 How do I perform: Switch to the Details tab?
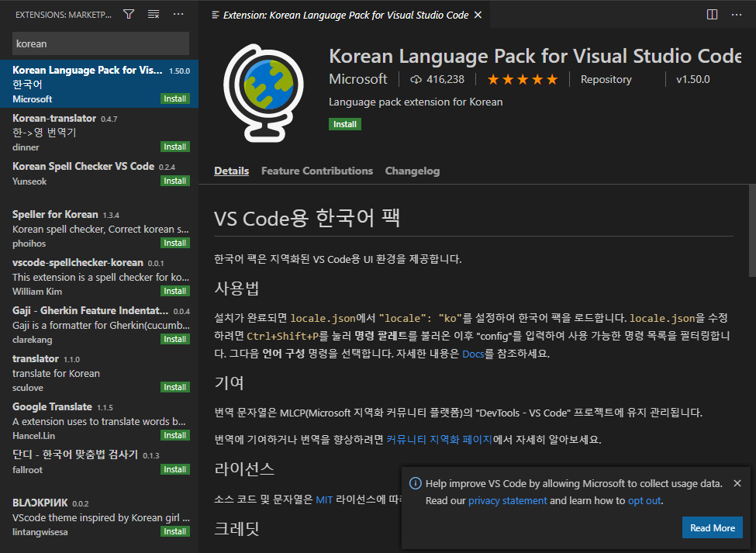click(x=231, y=171)
